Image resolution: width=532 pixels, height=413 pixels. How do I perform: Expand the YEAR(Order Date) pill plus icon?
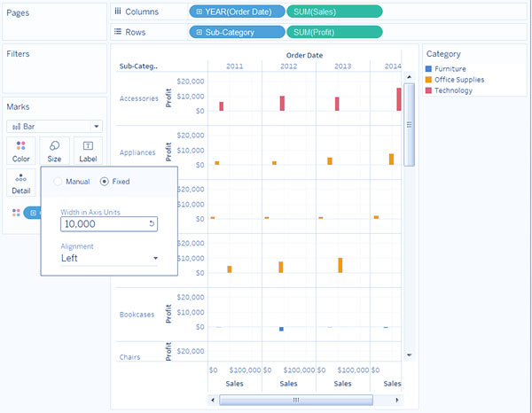pyautogui.click(x=199, y=12)
